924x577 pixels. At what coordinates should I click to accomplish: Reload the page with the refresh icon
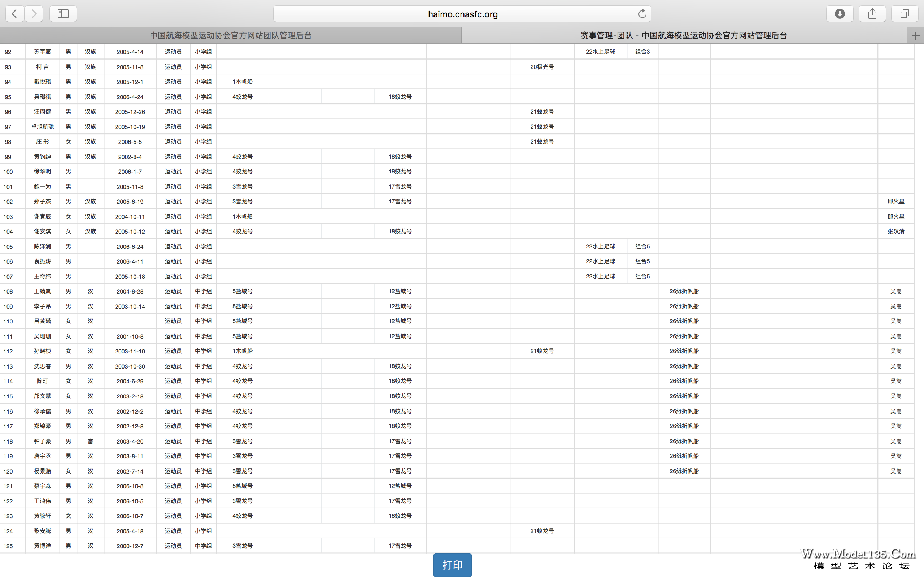tap(642, 14)
